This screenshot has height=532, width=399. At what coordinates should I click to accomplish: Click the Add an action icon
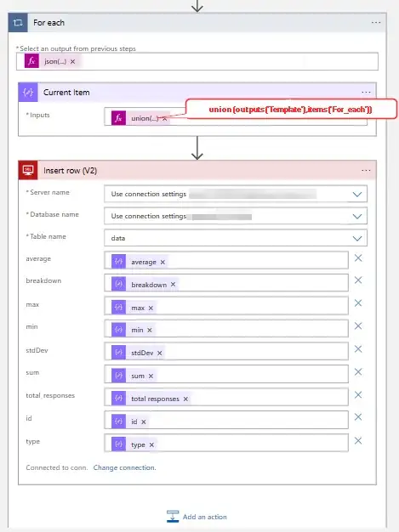[173, 517]
